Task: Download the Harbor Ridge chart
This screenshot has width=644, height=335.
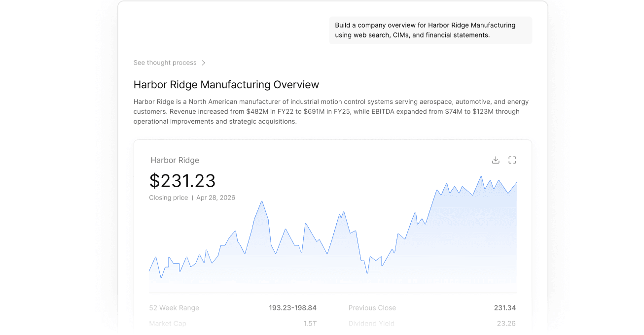Action: (496, 160)
